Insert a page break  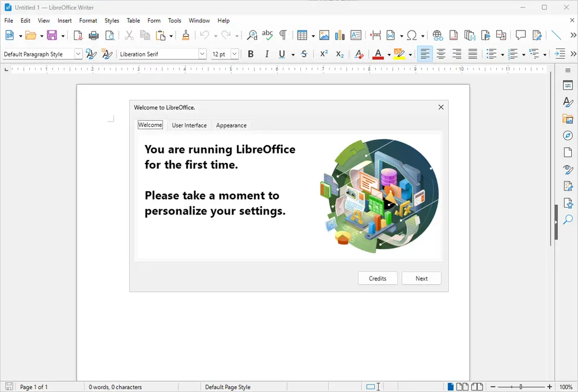pos(375,36)
